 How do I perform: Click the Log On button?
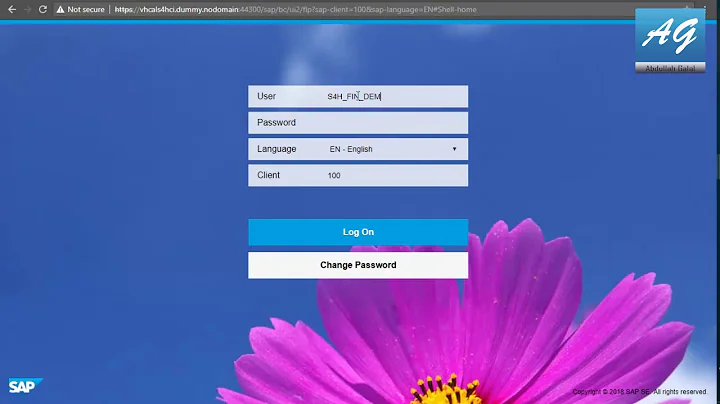pos(358,232)
